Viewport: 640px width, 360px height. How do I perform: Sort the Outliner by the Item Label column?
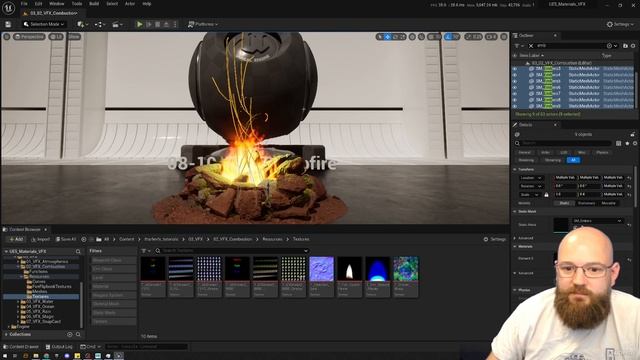[531, 55]
